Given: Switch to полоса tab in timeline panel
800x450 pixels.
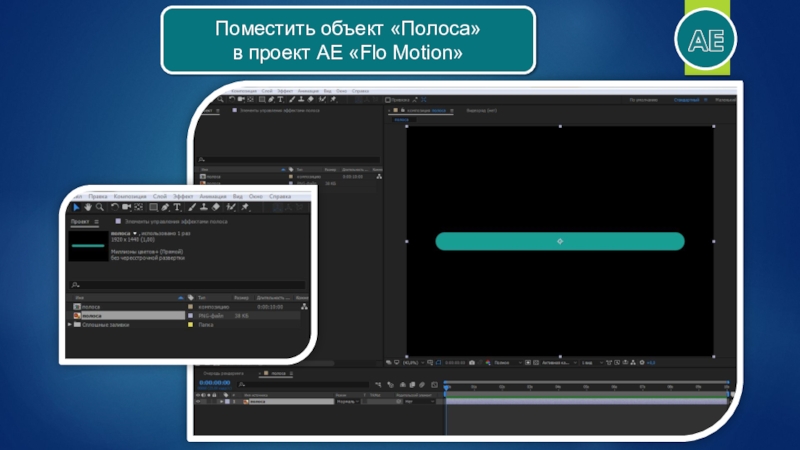Looking at the screenshot, I should click(x=279, y=373).
